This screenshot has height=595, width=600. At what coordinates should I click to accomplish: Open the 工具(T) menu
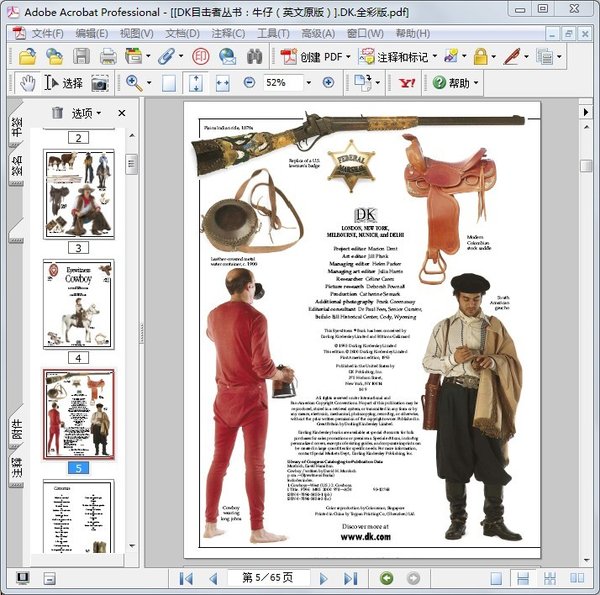273,33
